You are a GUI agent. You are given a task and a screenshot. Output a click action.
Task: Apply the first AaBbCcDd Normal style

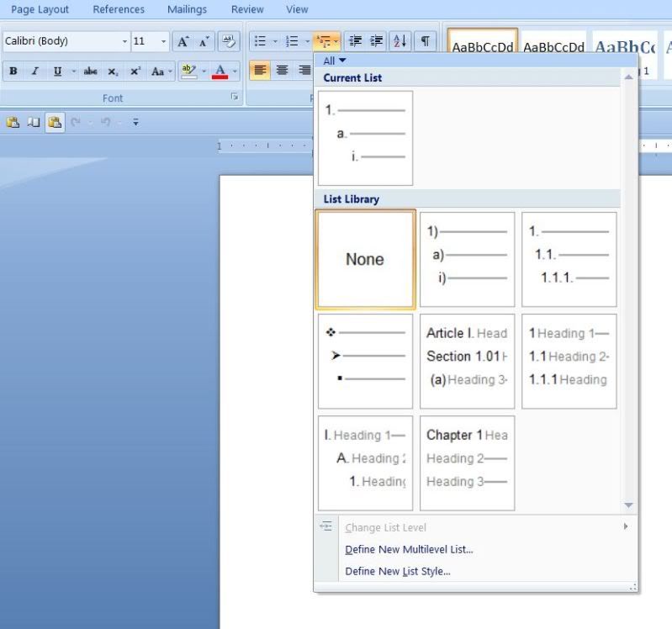(483, 41)
